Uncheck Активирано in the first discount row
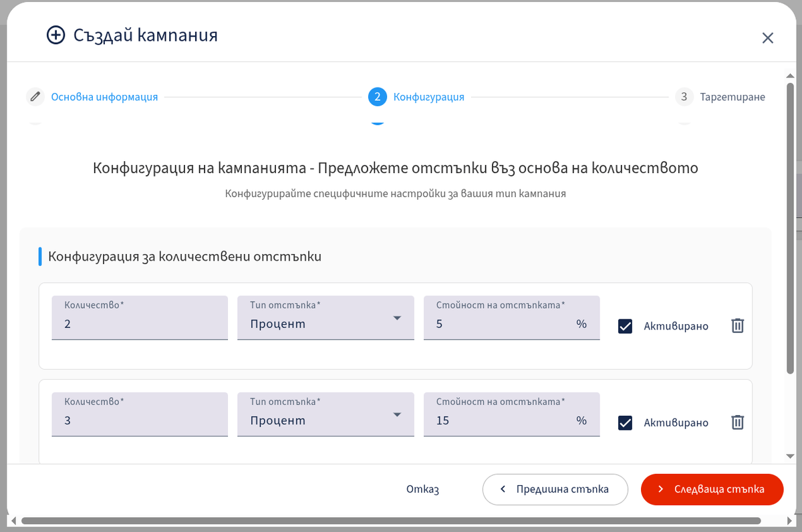This screenshot has width=802, height=532. tap(626, 326)
